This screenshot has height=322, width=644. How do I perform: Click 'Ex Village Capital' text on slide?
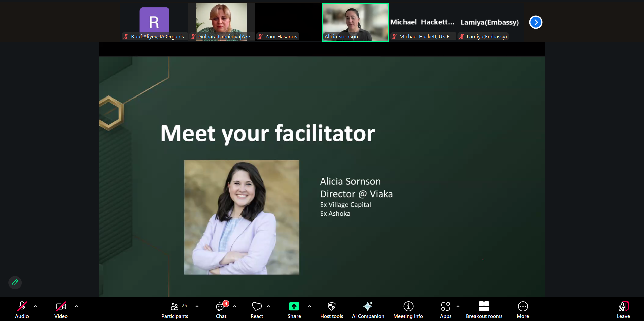click(345, 205)
